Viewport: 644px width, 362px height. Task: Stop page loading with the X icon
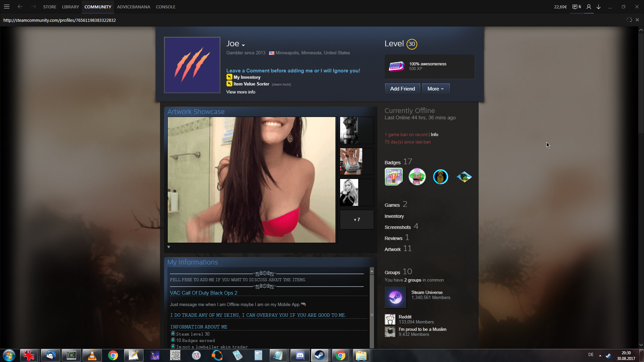click(x=637, y=20)
